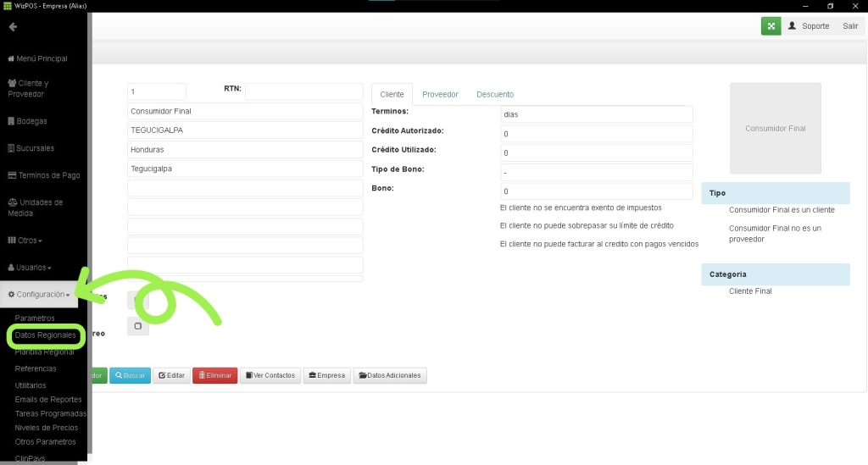Open Unidades de Medida in sidebar
This screenshot has width=868, height=465.
(x=36, y=208)
